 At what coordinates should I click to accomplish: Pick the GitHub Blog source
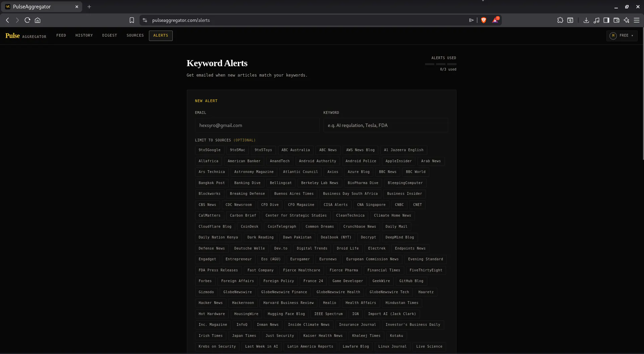(x=412, y=281)
